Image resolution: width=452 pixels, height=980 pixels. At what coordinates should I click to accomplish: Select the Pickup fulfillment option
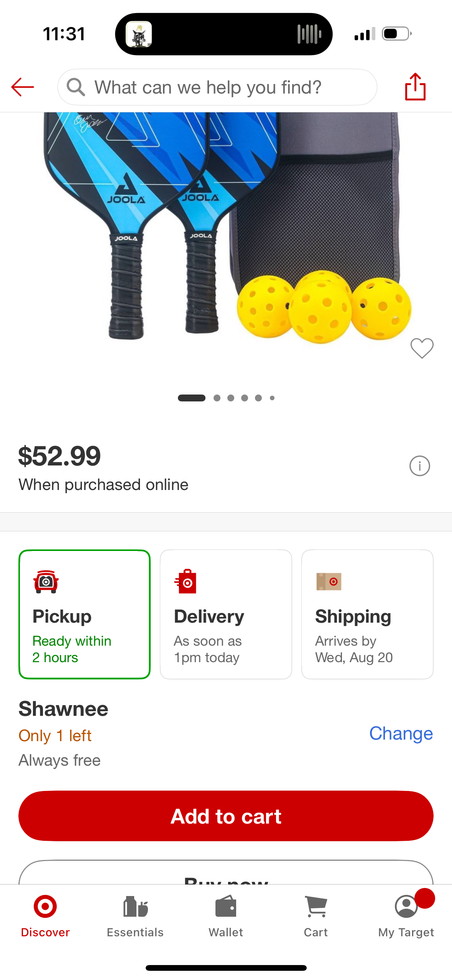pos(84,614)
